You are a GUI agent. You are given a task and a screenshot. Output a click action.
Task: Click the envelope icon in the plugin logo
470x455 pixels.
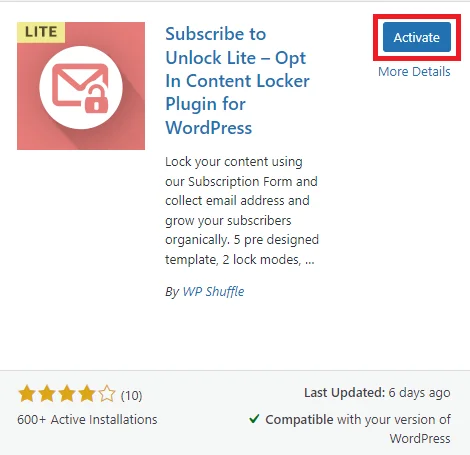pos(77,85)
